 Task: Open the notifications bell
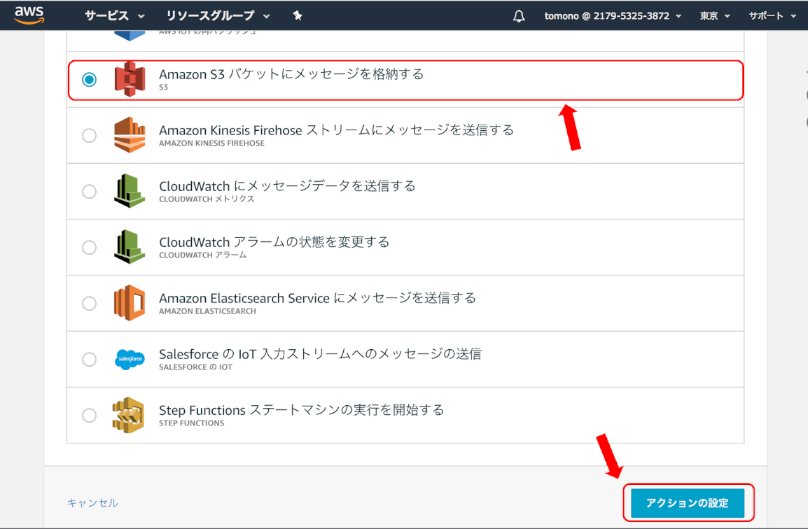click(519, 16)
